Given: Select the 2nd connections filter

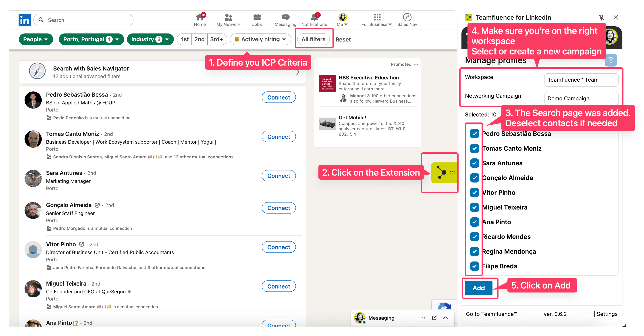Looking at the screenshot, I should (x=199, y=39).
